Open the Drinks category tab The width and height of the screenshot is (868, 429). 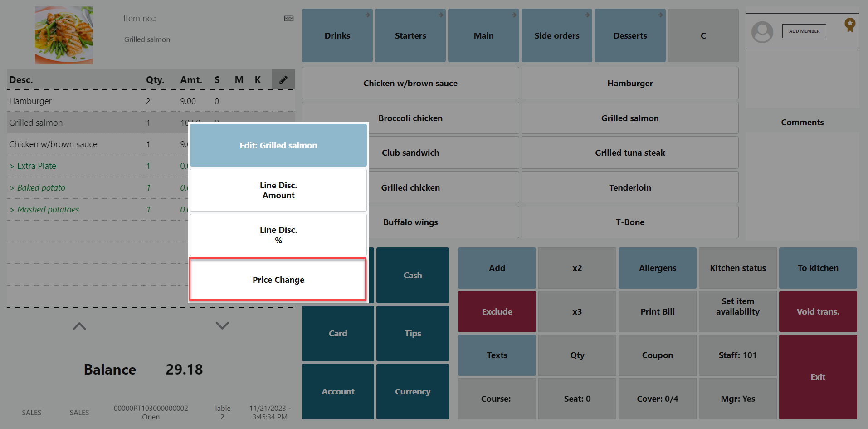point(337,35)
